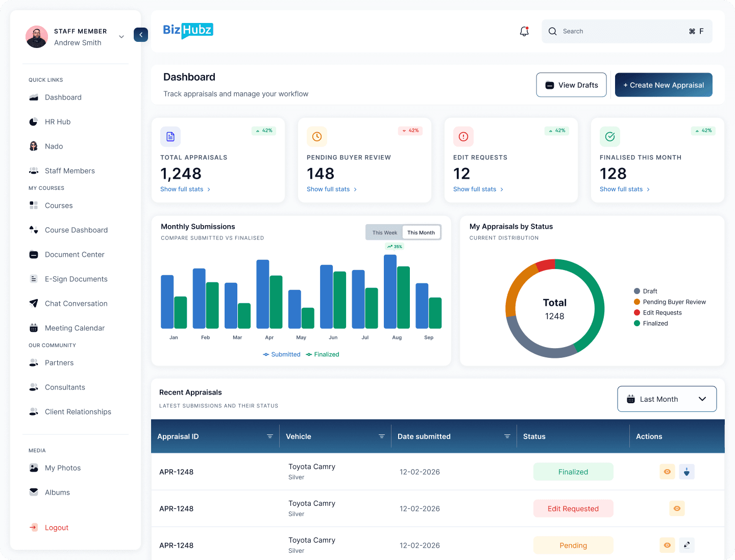735x560 pixels.
Task: Click Logout in the sidebar
Action: click(x=57, y=528)
